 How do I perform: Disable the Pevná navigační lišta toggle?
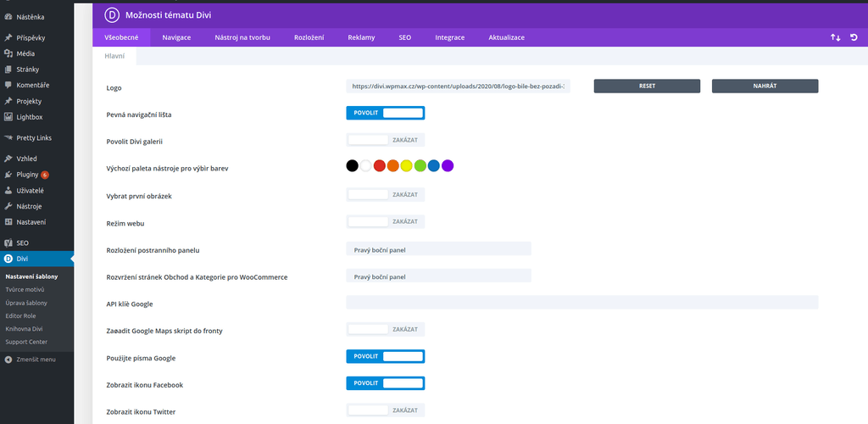(x=386, y=113)
